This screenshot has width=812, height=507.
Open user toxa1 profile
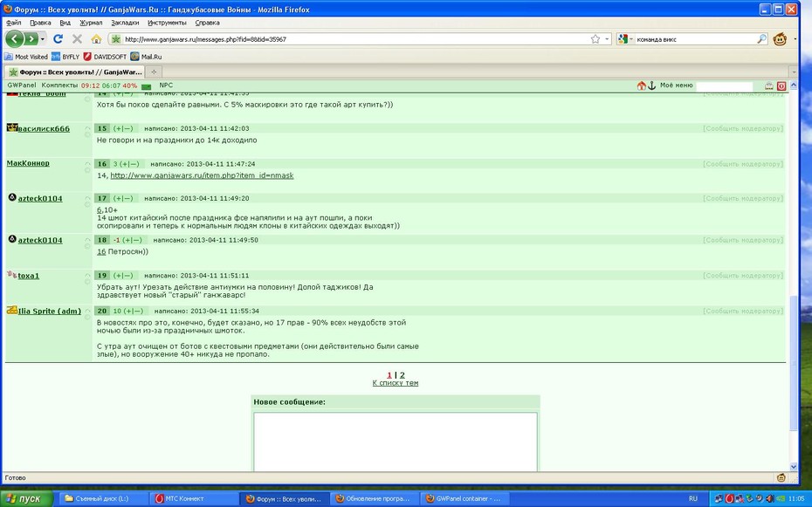coord(29,276)
